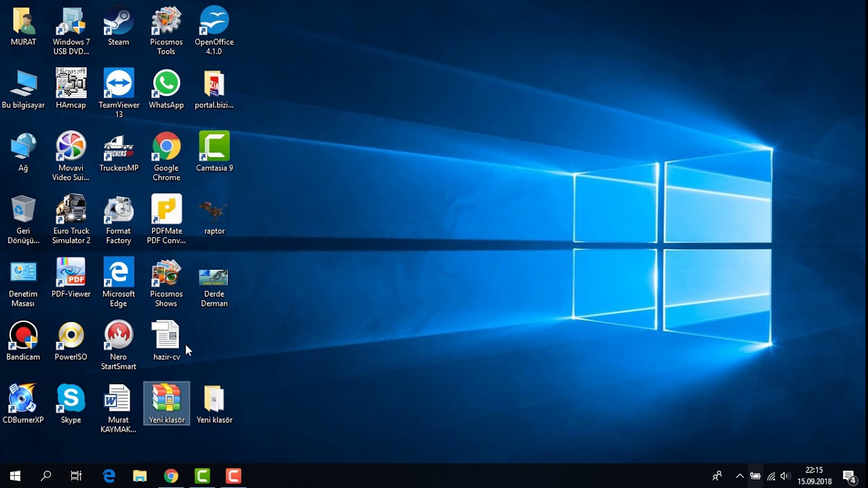Select the HAmcap shortcut icon
The width and height of the screenshot is (868, 488).
(x=71, y=89)
